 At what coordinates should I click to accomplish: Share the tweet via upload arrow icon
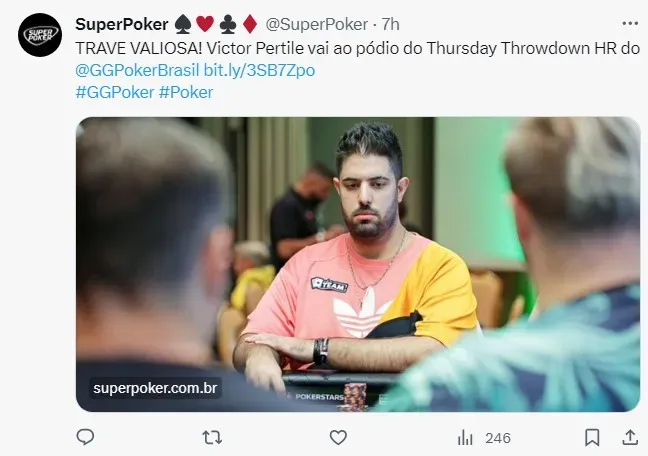pos(630,437)
